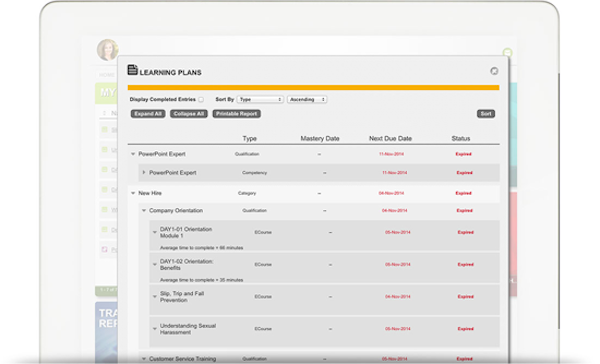The width and height of the screenshot is (600, 364).
Task: Click the Mastery Date column header
Action: 320,139
